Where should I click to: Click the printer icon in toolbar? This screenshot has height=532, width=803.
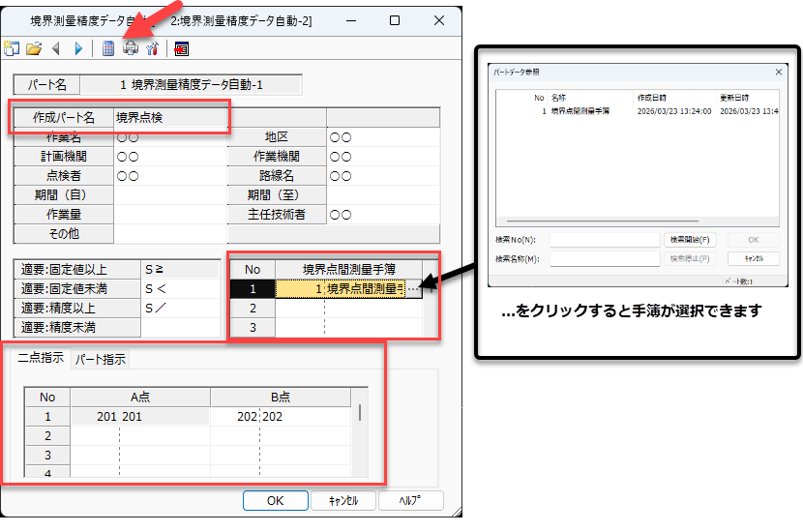click(131, 48)
